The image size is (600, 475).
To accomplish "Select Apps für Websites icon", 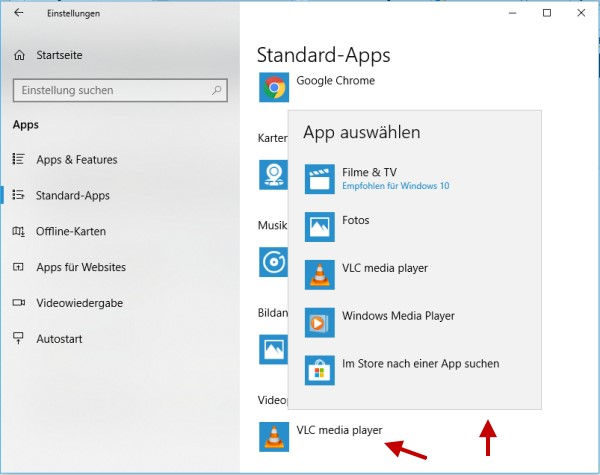I will pyautogui.click(x=18, y=267).
